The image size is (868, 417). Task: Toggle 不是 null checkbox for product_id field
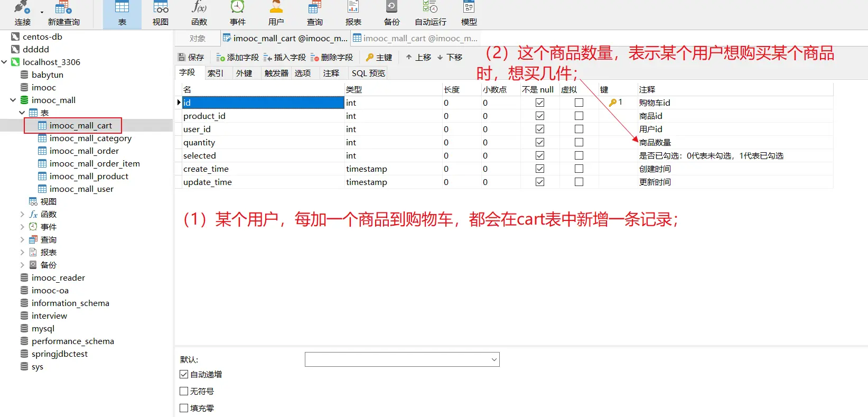pos(540,116)
